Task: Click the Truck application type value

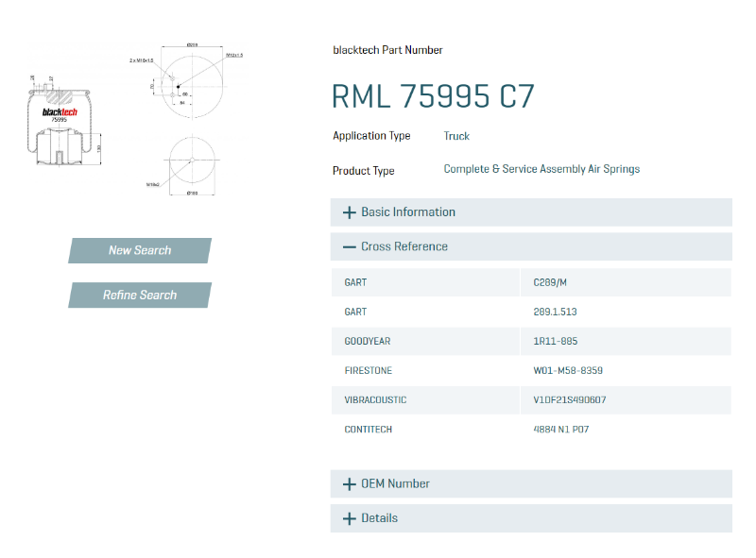Action: 456,136
